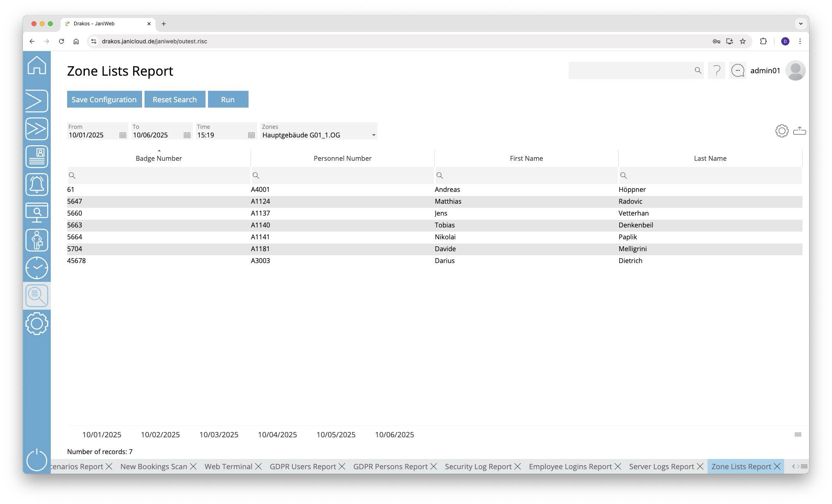The height and width of the screenshot is (504, 832).
Task: Click Save Configuration button
Action: click(104, 99)
